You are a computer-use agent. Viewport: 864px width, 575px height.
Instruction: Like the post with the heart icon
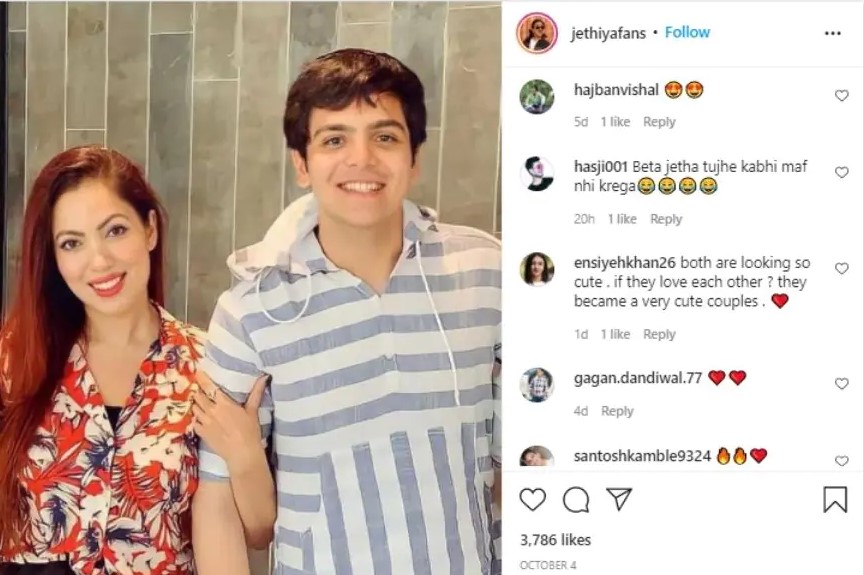pyautogui.click(x=533, y=499)
